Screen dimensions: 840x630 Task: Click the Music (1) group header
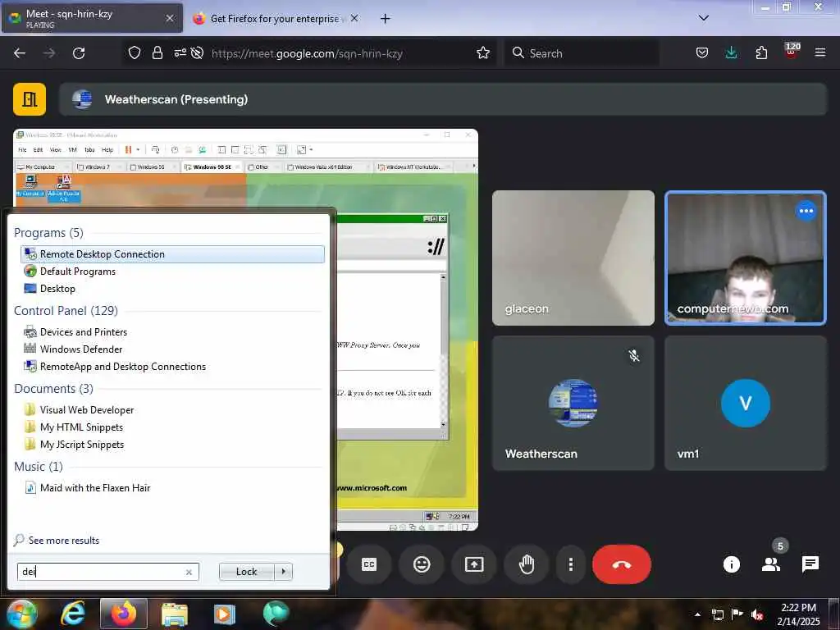tap(39, 467)
